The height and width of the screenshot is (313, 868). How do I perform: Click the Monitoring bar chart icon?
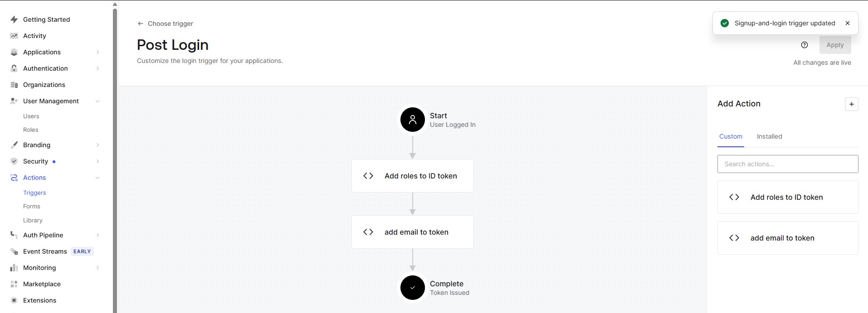point(14,268)
